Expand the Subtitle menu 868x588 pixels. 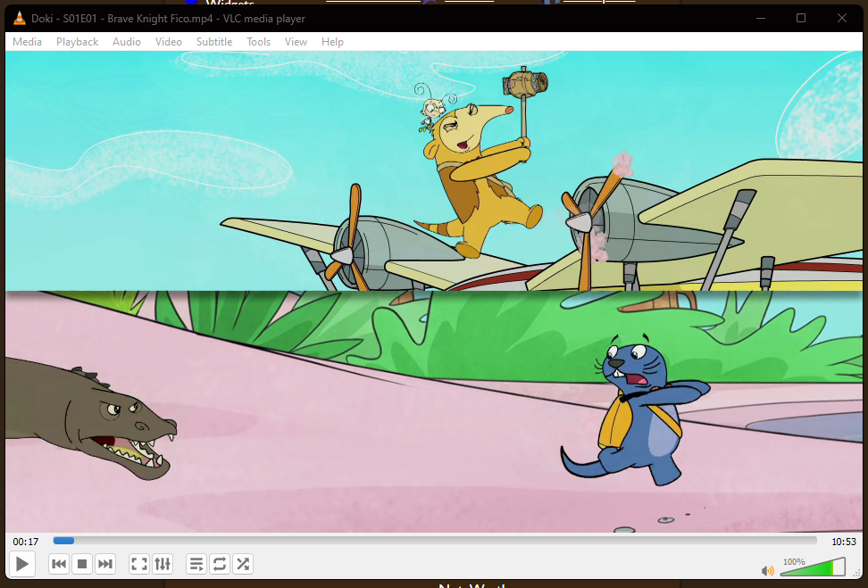pyautogui.click(x=214, y=42)
